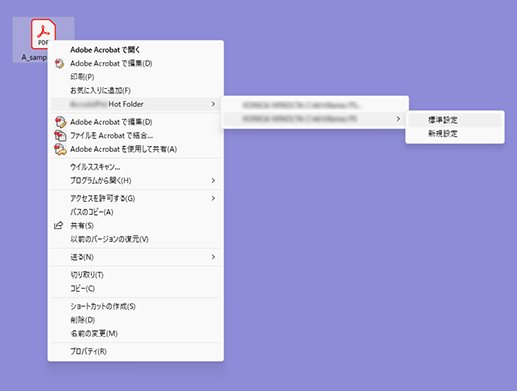Click the share icon beside 'Adobe Acrobat を使用して共有(A)'
517x391 pixels.
pyautogui.click(x=60, y=149)
